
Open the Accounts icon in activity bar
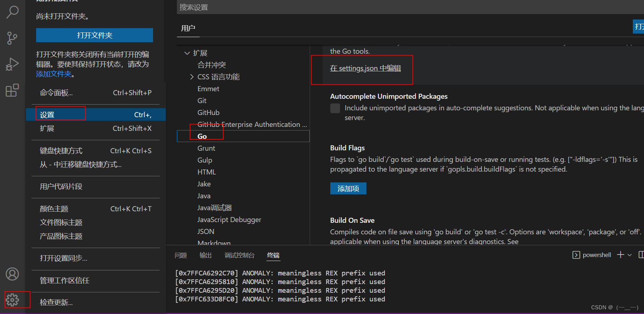[12, 274]
